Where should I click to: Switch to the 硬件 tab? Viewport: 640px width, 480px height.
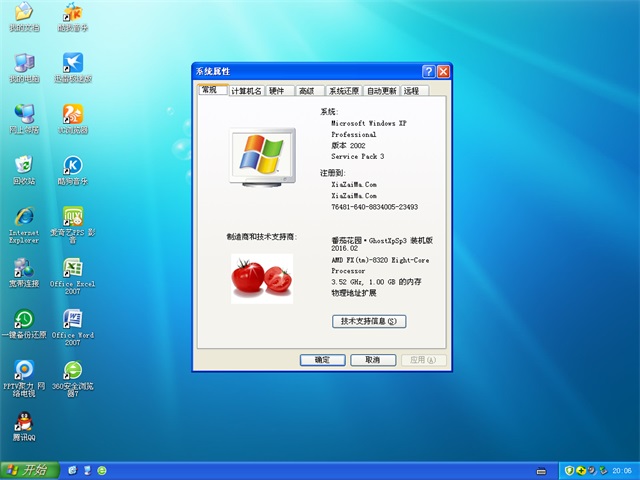click(277, 91)
